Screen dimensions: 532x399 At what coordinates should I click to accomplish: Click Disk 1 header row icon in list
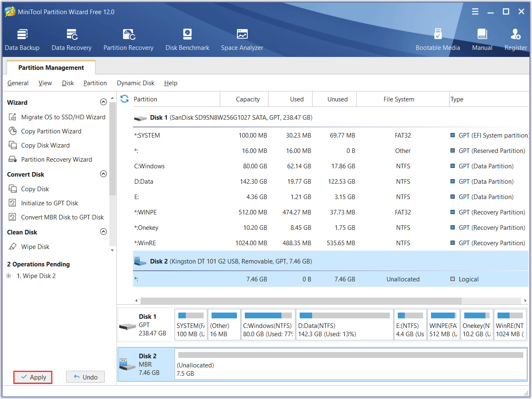pyautogui.click(x=140, y=118)
